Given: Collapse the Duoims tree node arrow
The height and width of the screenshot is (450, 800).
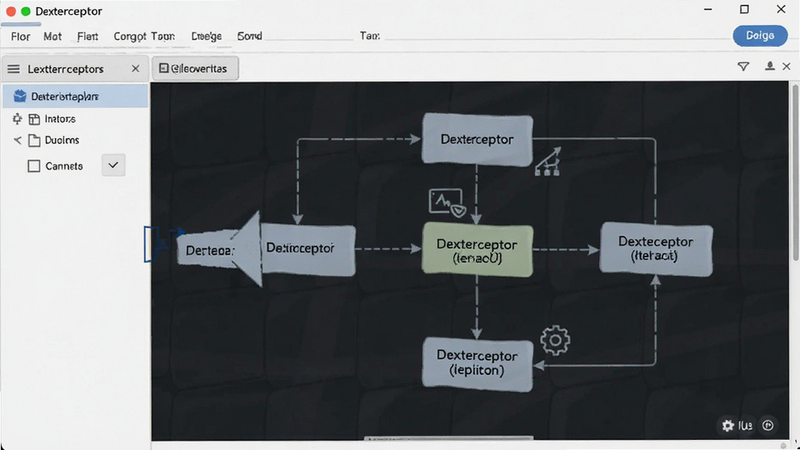Looking at the screenshot, I should [17, 140].
